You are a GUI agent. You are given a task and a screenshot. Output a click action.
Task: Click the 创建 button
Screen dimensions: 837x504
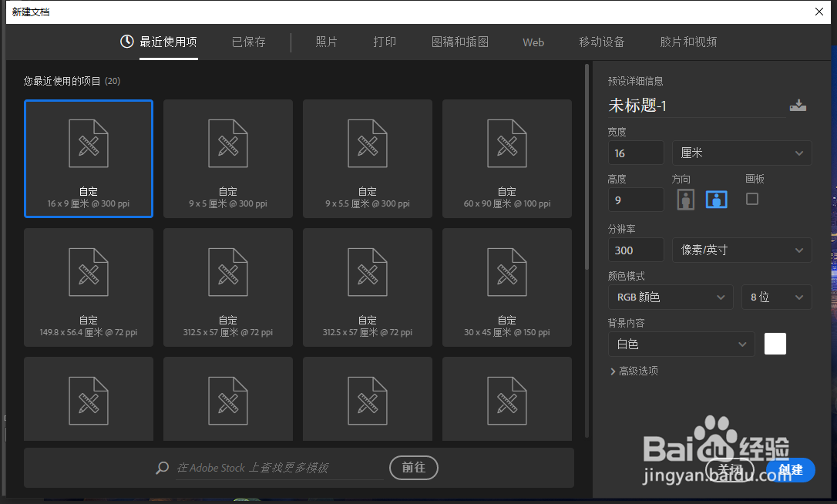[790, 470]
